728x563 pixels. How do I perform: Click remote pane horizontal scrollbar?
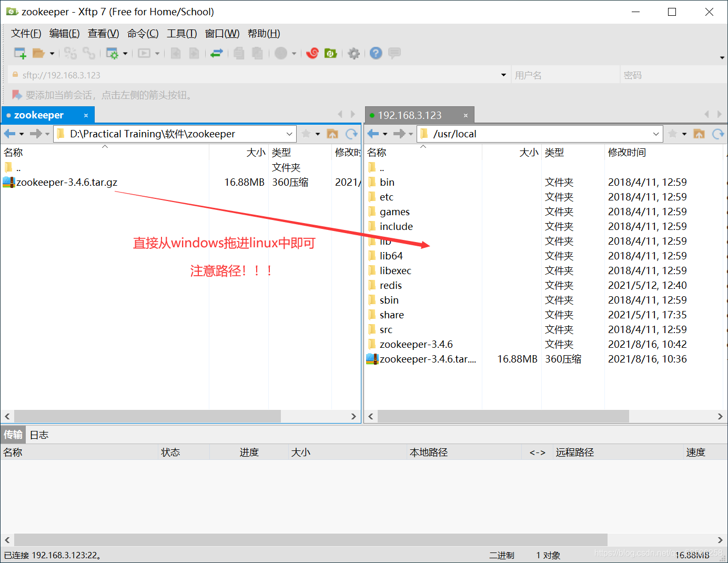[x=503, y=416]
